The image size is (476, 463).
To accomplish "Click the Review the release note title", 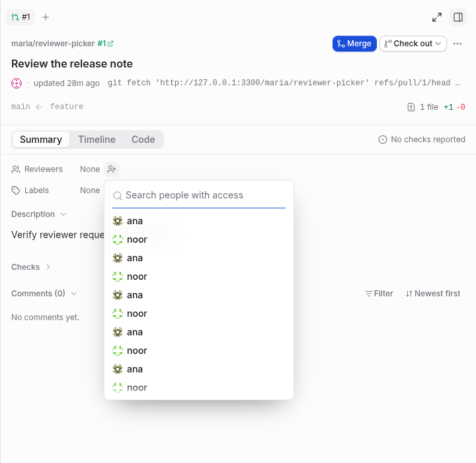I will coord(72,63).
